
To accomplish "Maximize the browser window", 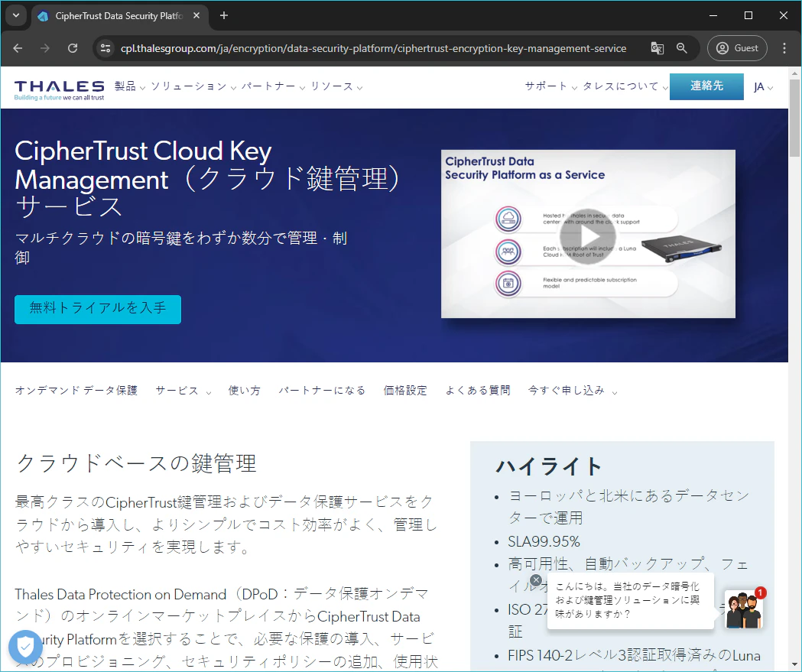I will 748,15.
